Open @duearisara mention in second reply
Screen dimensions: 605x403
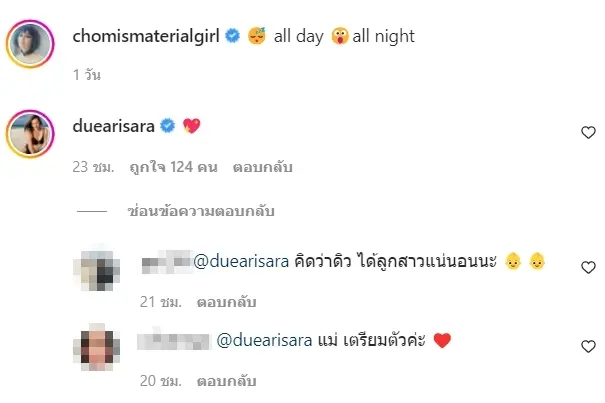(264, 340)
